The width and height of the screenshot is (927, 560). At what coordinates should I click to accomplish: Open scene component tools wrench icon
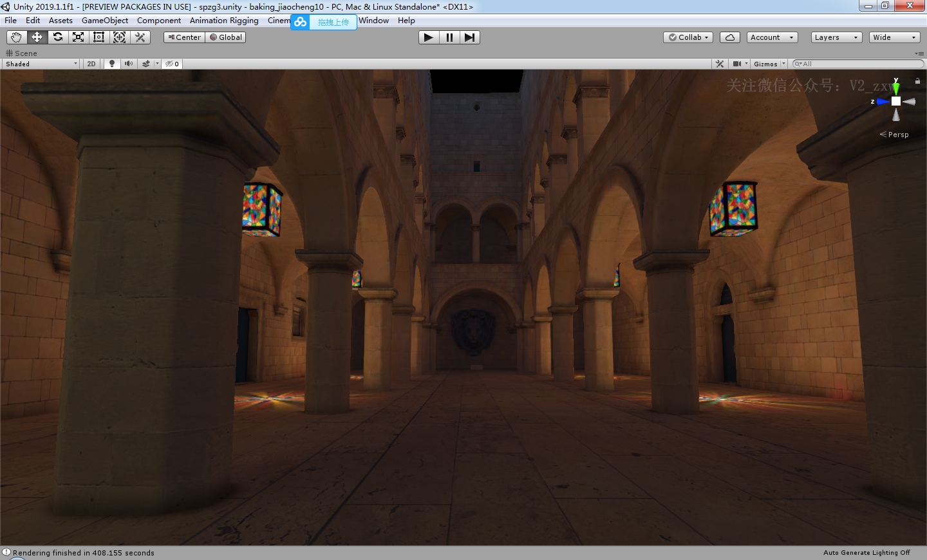pyautogui.click(x=720, y=64)
